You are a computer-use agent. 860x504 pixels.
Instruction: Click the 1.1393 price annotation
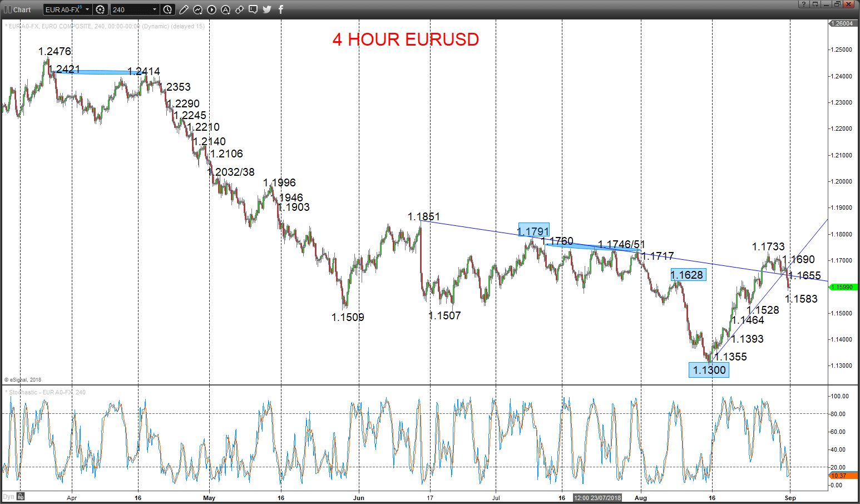pos(747,339)
